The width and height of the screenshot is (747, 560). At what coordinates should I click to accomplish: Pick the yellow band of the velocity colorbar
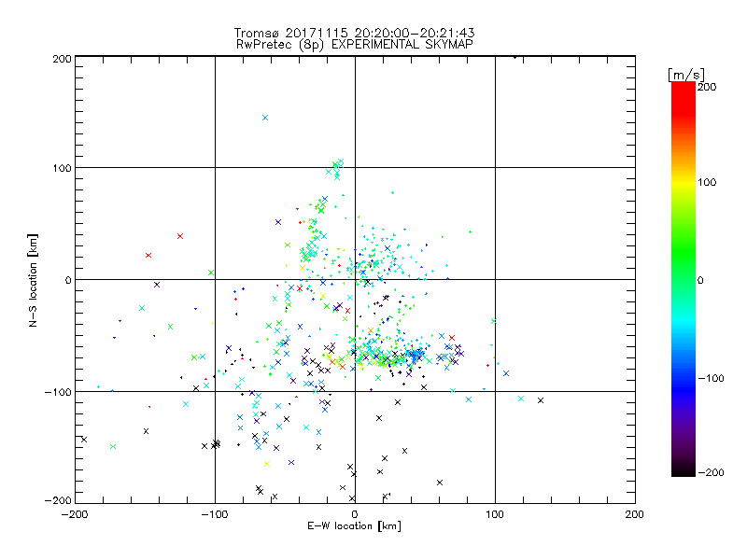tap(684, 182)
